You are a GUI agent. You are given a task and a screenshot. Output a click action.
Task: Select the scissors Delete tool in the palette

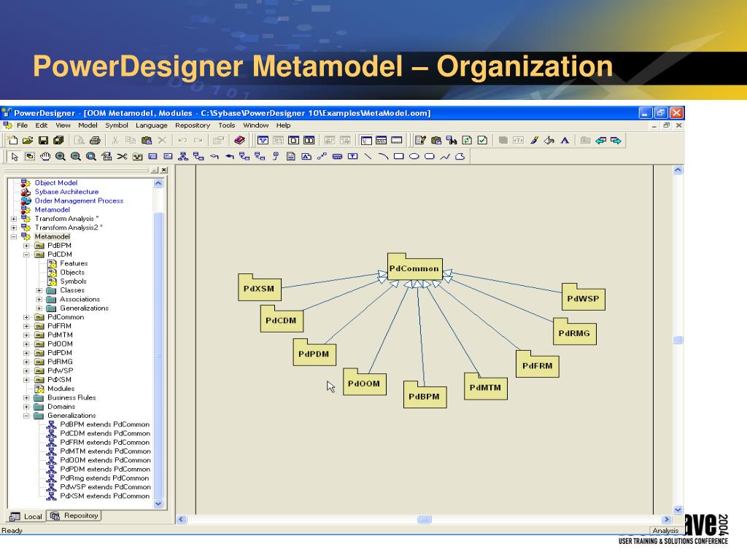[x=122, y=156]
